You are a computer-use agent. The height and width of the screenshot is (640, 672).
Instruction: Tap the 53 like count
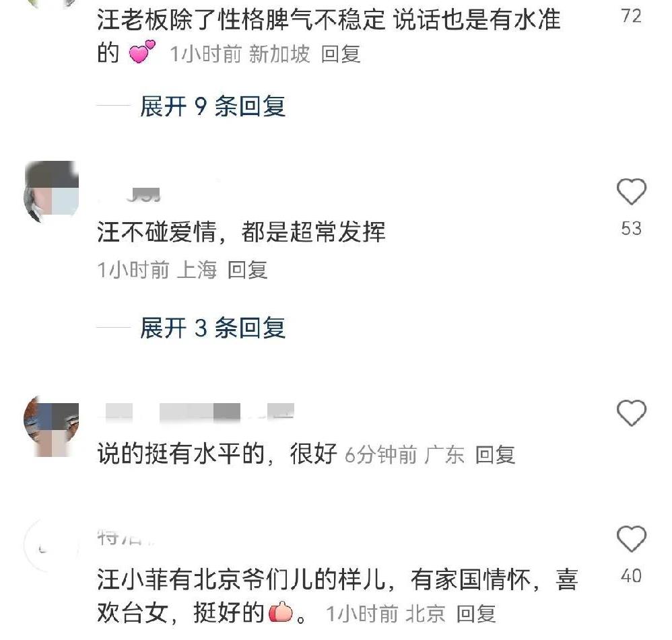[632, 228]
